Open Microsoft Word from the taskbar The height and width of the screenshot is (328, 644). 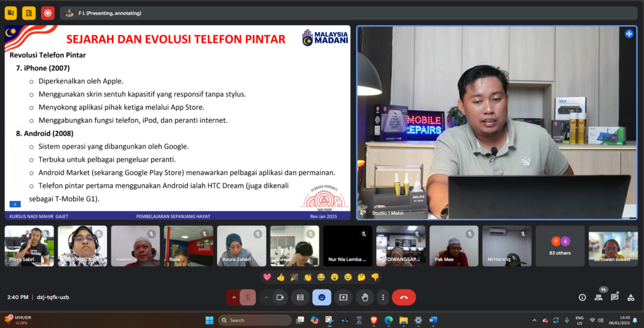coord(433,320)
